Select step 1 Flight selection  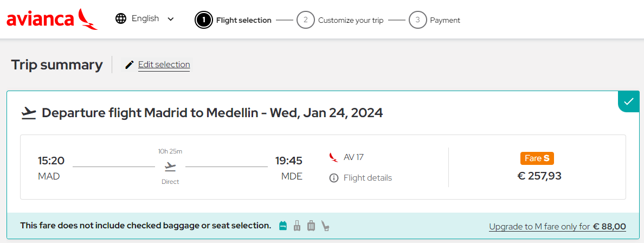pos(233,20)
